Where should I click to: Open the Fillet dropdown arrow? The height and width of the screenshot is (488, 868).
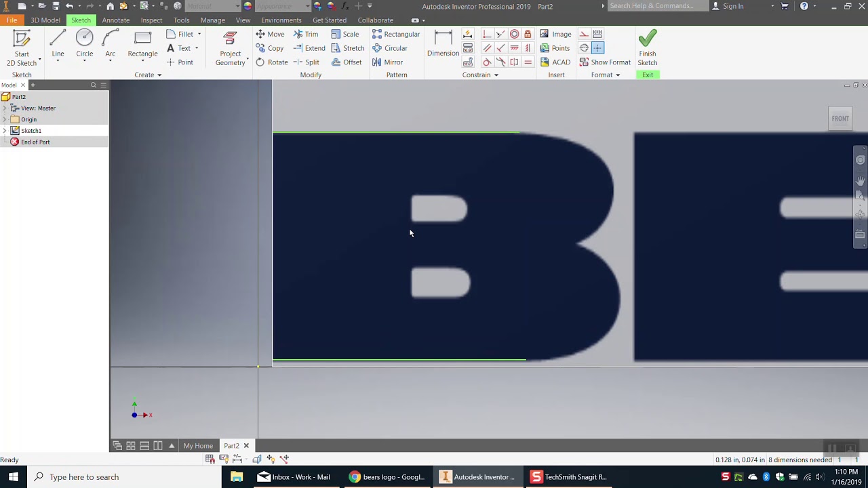199,34
